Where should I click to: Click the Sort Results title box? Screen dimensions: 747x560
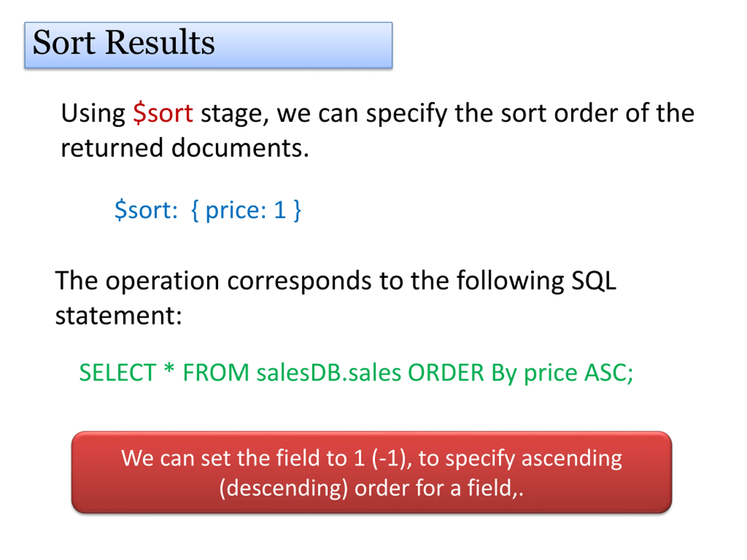[208, 45]
